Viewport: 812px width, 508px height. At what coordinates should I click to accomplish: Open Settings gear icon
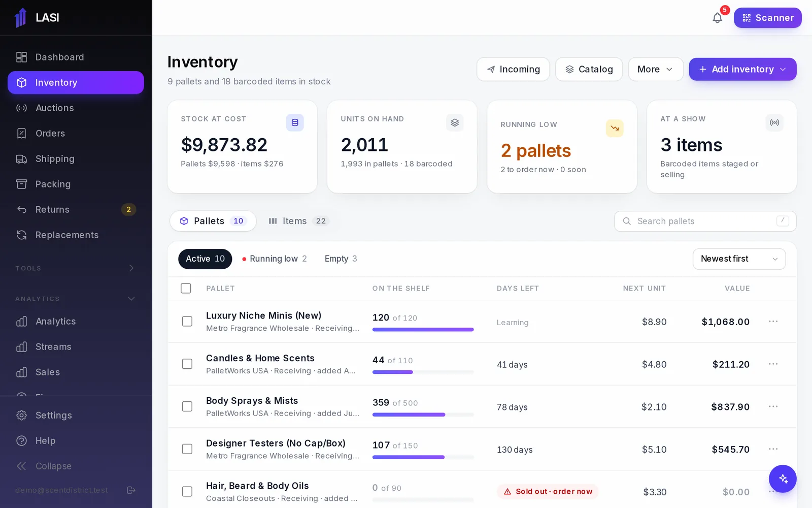tap(21, 416)
